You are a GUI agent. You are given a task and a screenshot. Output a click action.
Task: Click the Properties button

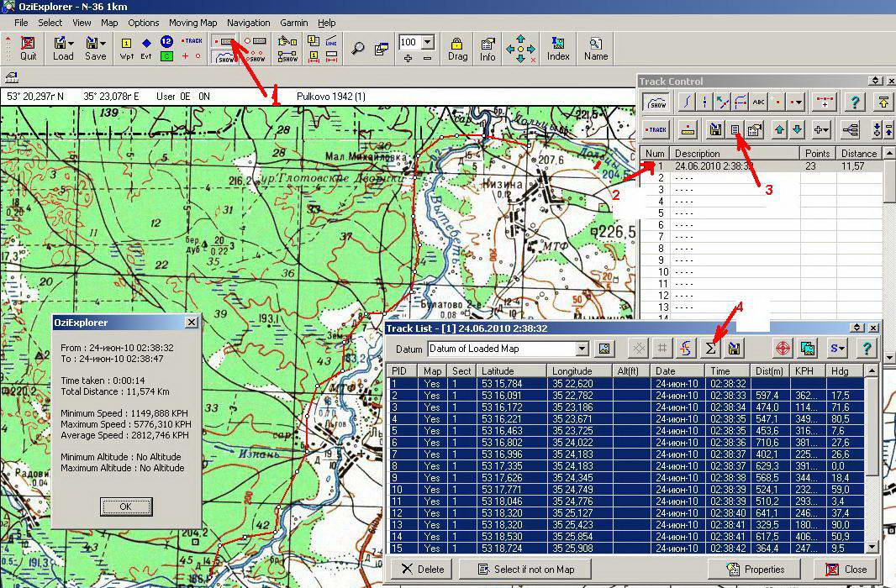pyautogui.click(x=755, y=570)
